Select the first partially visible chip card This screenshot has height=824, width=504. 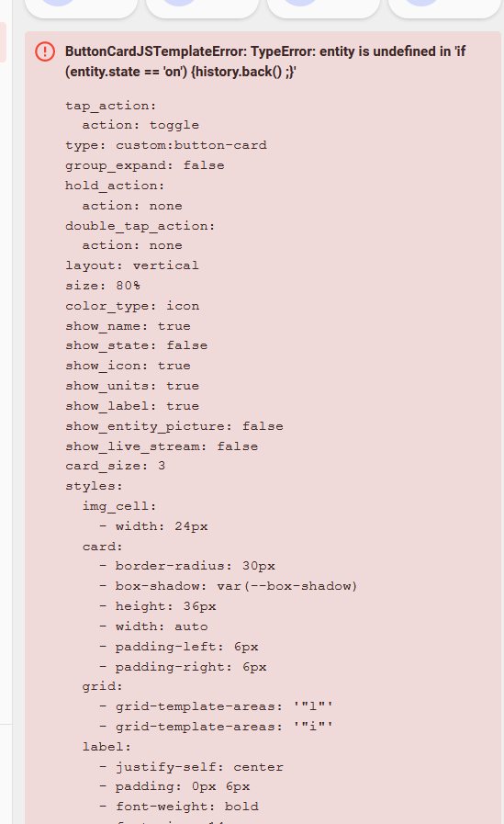[81, 7]
